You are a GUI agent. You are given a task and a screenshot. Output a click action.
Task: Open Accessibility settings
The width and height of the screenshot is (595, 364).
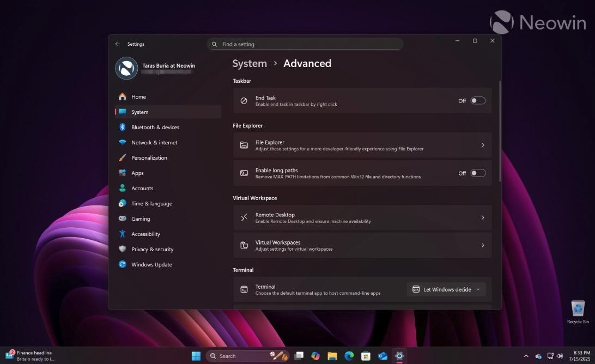coord(145,234)
